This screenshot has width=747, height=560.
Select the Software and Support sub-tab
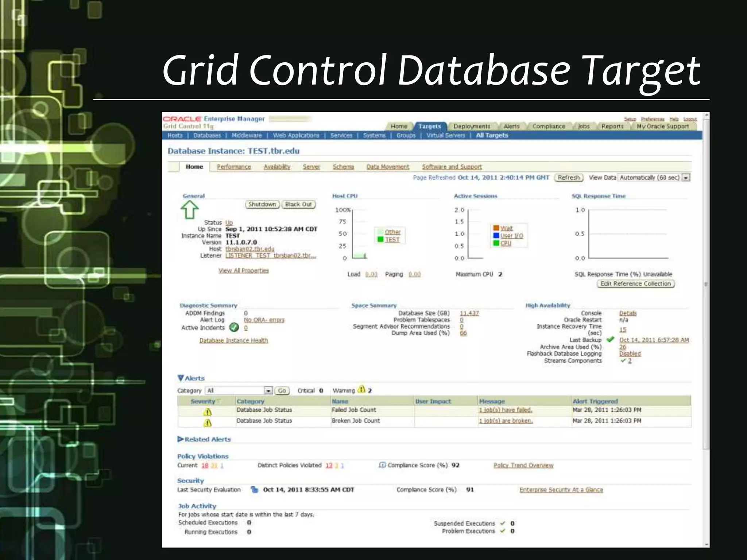pyautogui.click(x=452, y=167)
